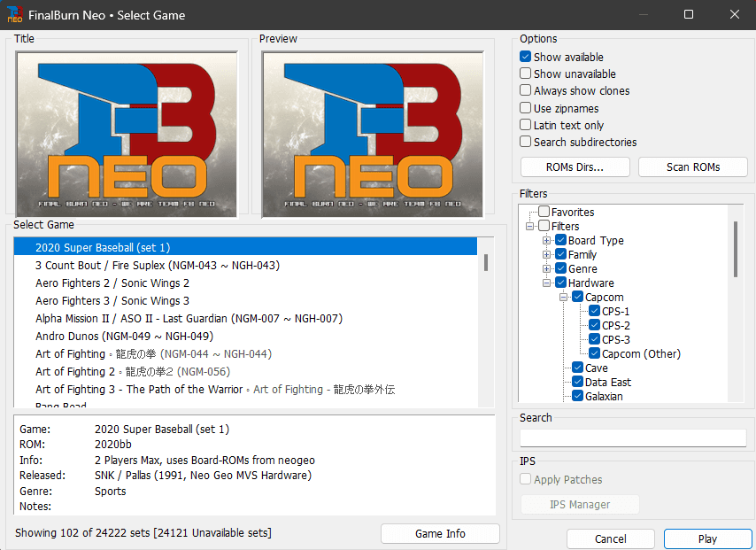Click the Preview image thumbnail

tap(372, 134)
